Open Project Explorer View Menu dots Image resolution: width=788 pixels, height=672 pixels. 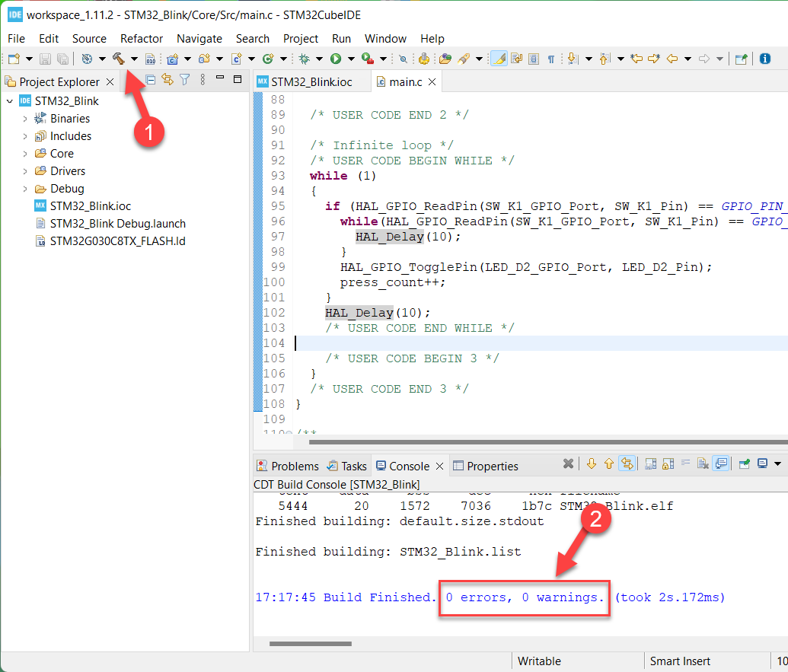coord(203,79)
